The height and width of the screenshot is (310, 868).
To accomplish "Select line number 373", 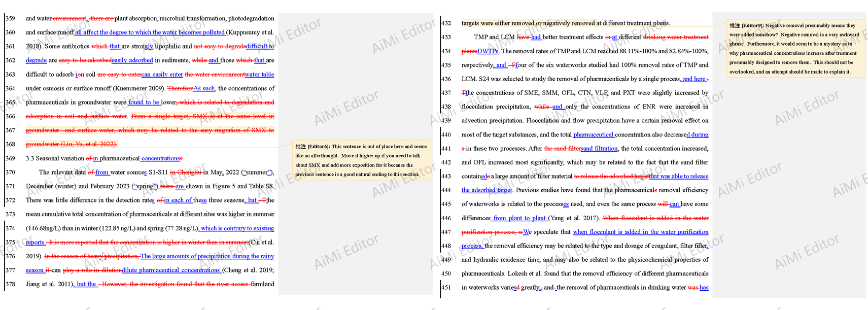I will pyautogui.click(x=11, y=214).
